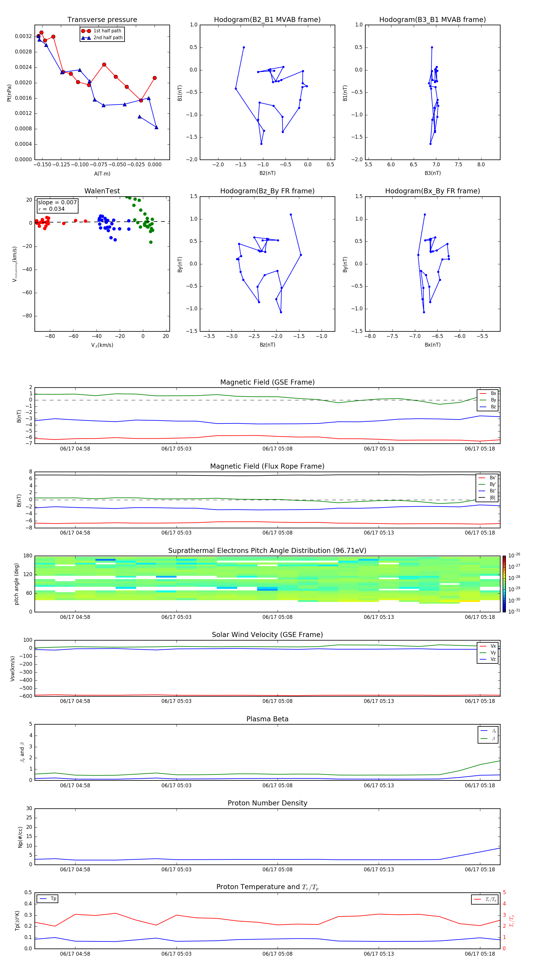Image resolution: width=535 pixels, height=980 pixels.
Task: Click the 'Proton Number Density' title
Action: pos(267,803)
